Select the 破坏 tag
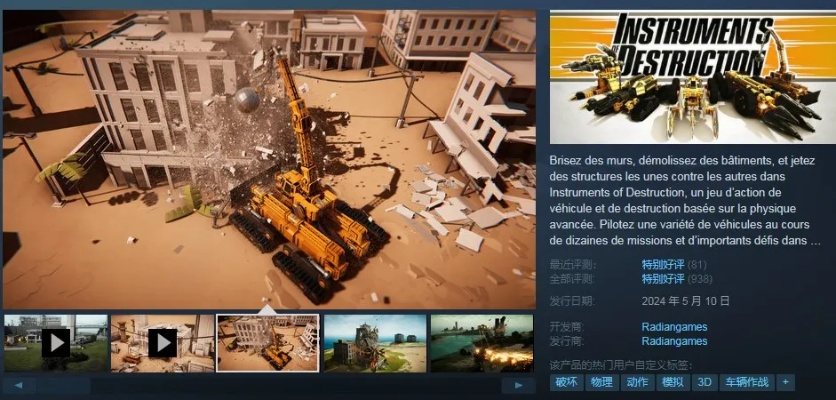This screenshot has height=400, width=836. coord(566,382)
